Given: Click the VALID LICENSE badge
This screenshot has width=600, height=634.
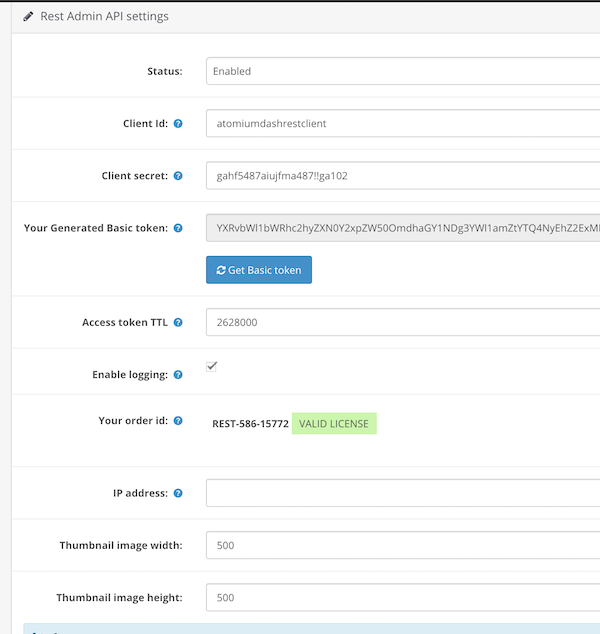Looking at the screenshot, I should point(334,423).
